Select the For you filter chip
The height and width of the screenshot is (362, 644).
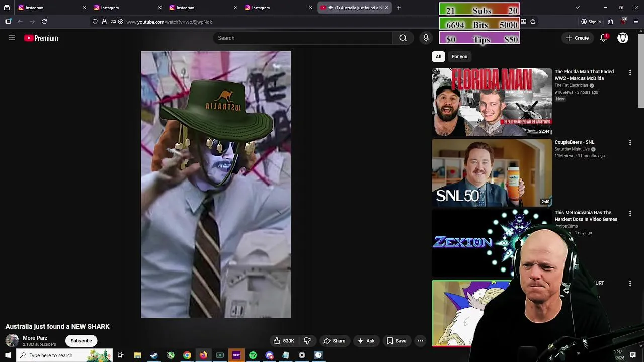pyautogui.click(x=459, y=57)
